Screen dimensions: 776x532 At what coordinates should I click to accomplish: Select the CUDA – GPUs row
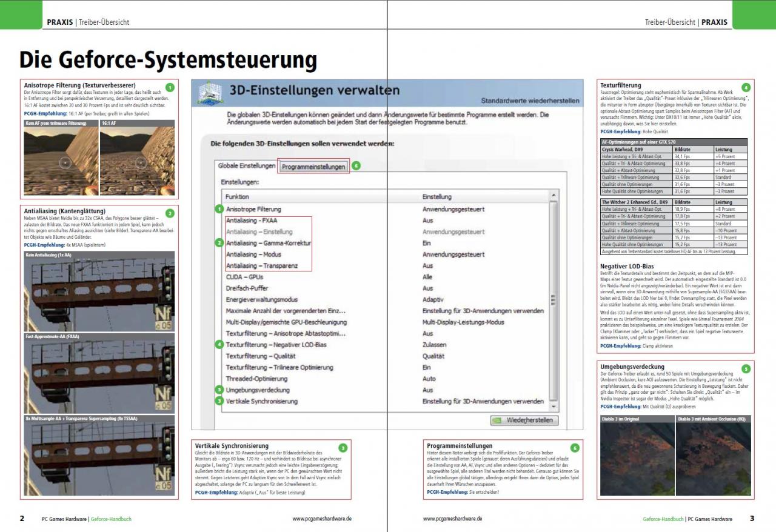coord(384,277)
